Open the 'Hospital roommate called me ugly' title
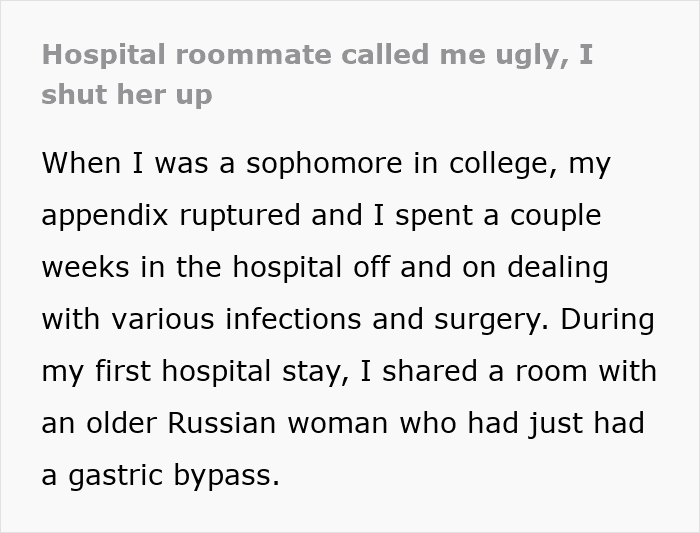 (317, 75)
